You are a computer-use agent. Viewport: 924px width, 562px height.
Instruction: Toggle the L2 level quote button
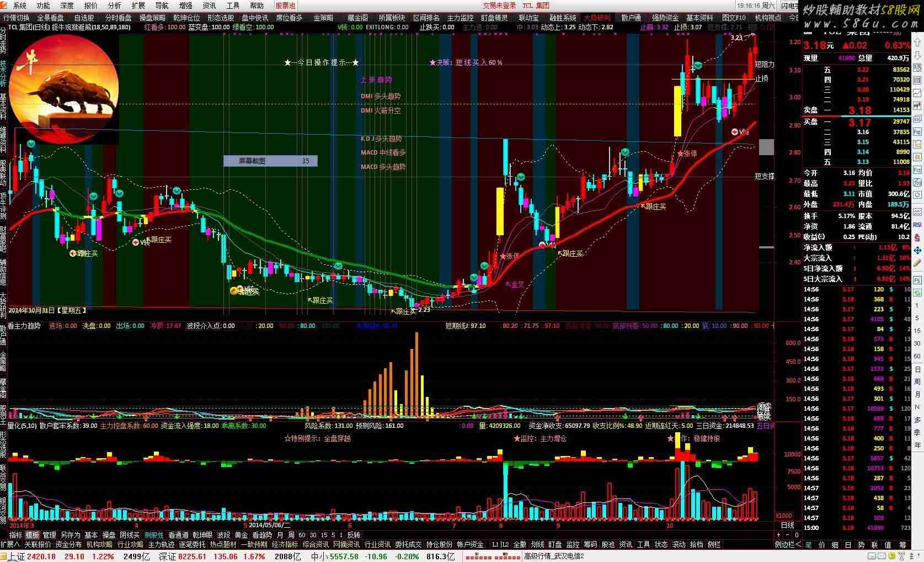(505, 545)
